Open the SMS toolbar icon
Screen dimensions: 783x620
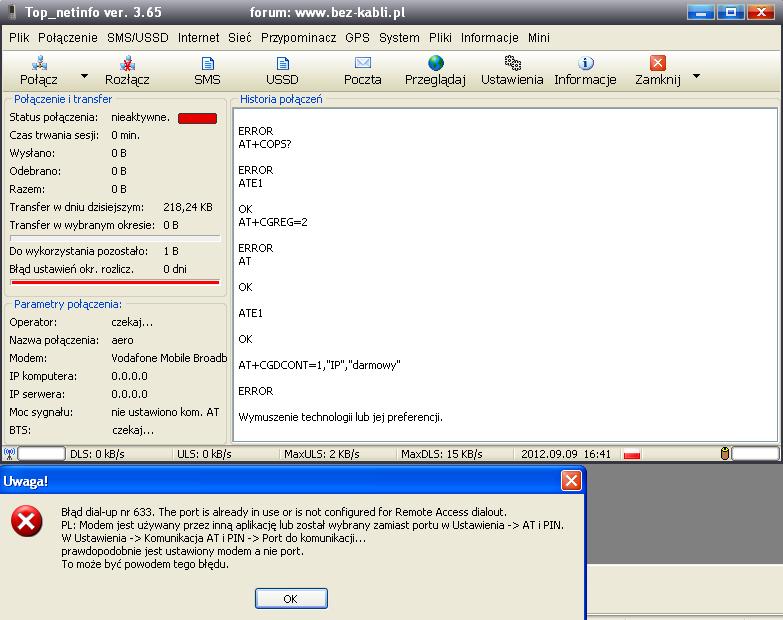(207, 64)
